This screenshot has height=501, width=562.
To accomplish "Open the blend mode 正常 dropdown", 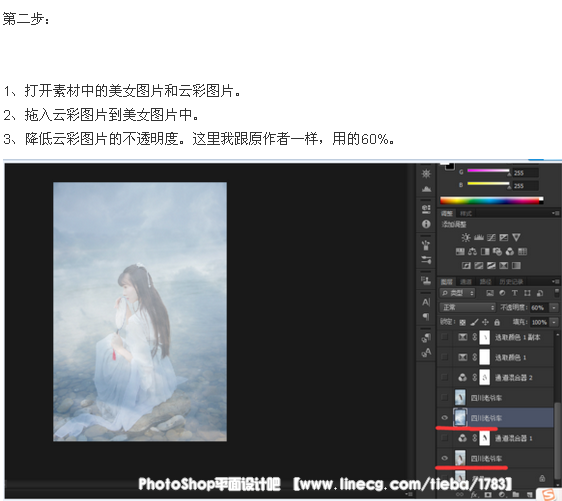I will point(468,307).
